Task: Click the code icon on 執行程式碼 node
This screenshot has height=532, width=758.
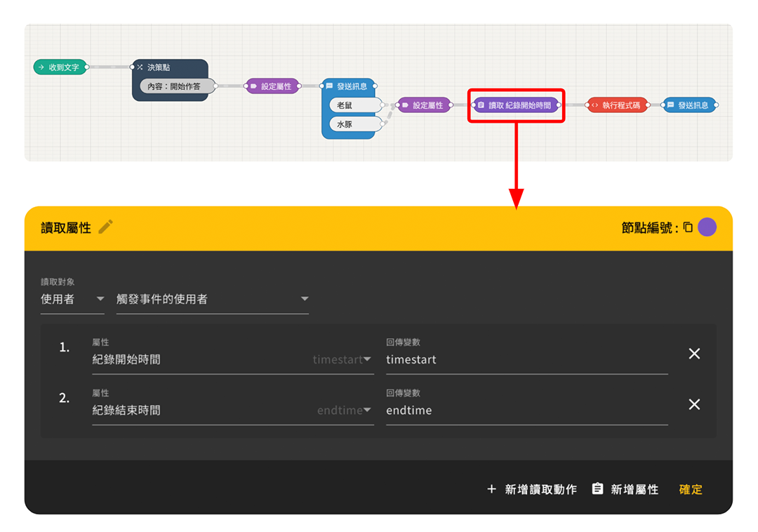Action: click(595, 105)
